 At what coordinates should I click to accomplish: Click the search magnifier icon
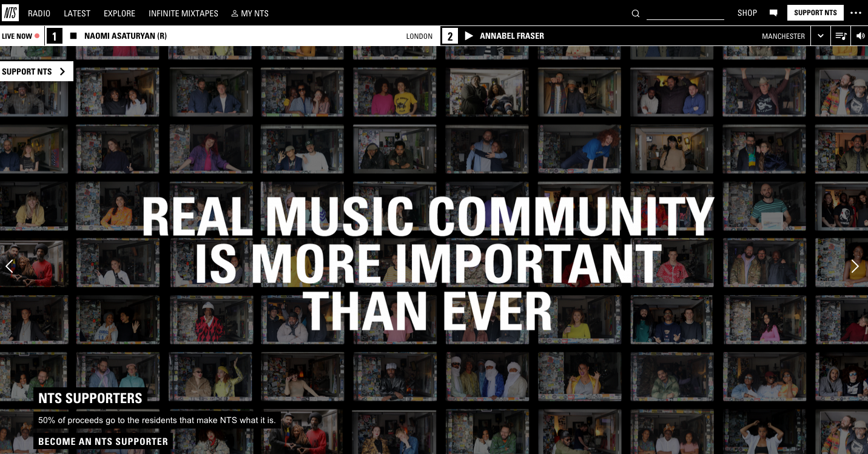[636, 13]
